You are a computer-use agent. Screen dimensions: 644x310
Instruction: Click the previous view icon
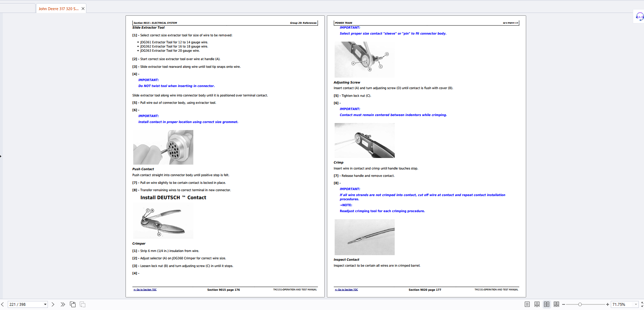pyautogui.click(x=73, y=304)
